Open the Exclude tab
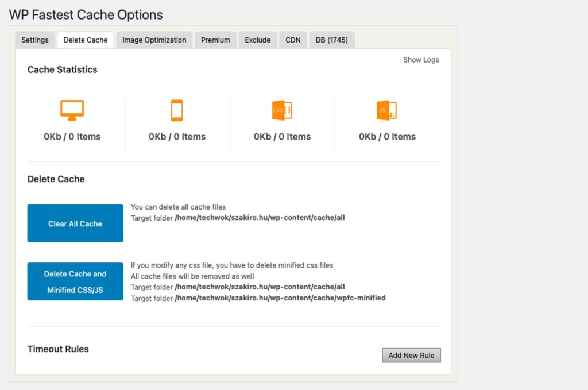The image size is (588, 390). 257,40
